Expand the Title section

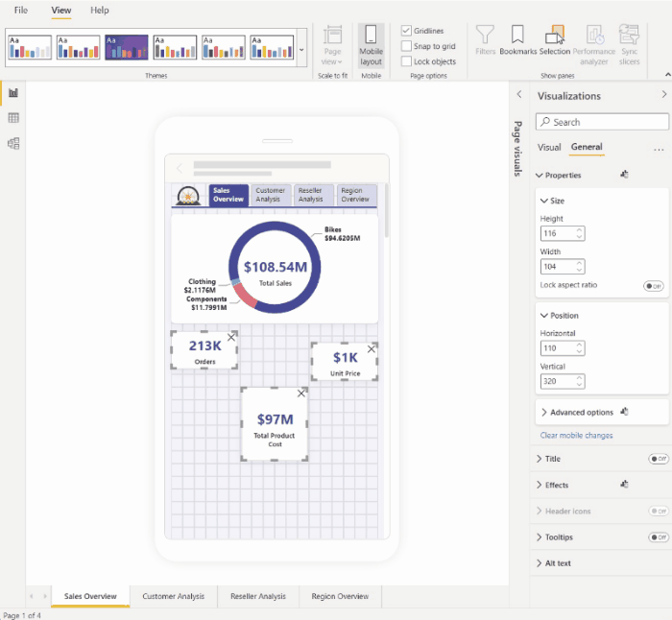(540, 459)
